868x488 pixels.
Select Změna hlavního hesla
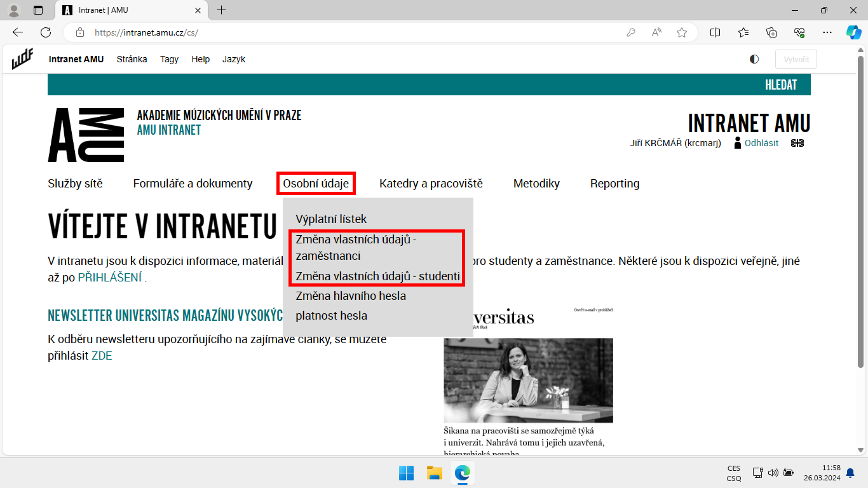point(351,296)
